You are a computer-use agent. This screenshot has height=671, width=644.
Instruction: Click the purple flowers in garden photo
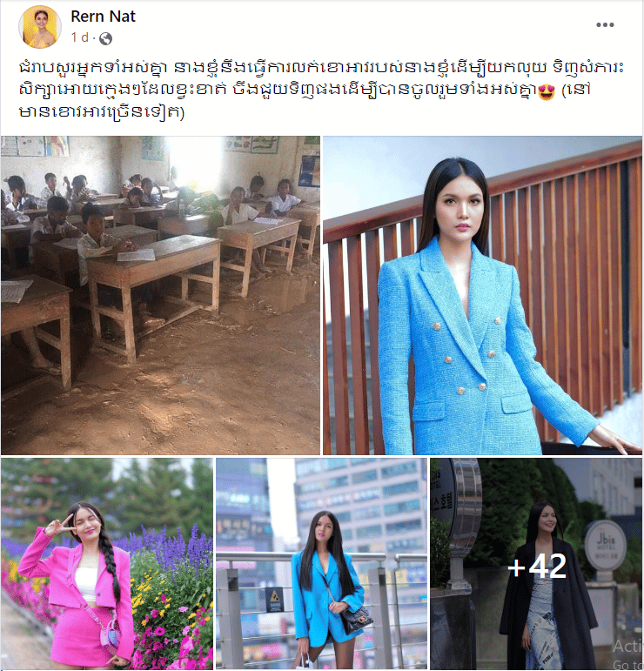(x=173, y=552)
